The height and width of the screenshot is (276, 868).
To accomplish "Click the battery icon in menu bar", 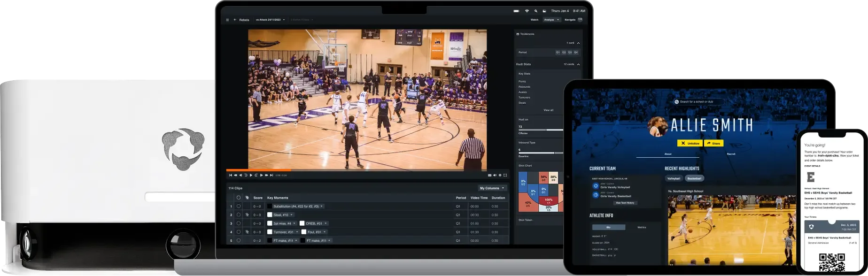I will pyautogui.click(x=516, y=11).
